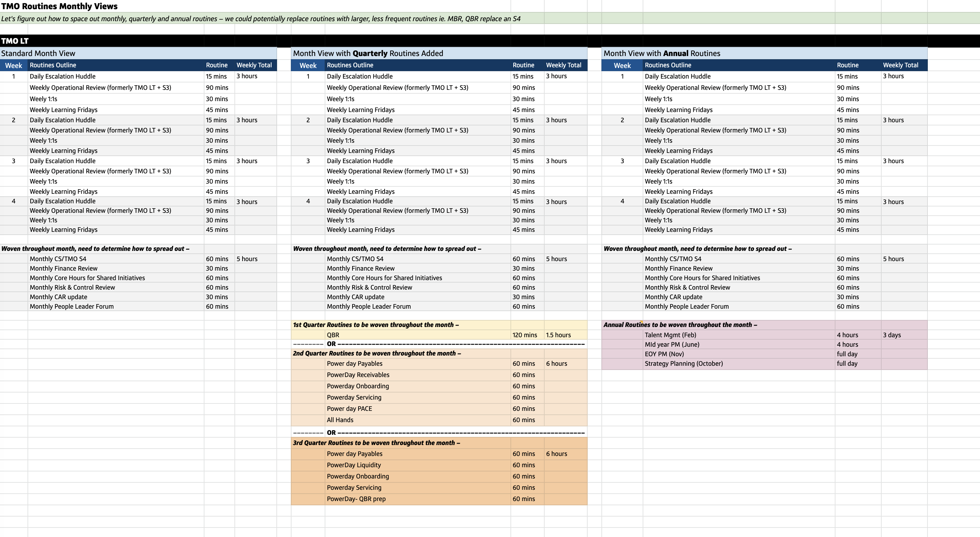Select the green instruction note row
The image size is (980, 537).
(261, 19)
